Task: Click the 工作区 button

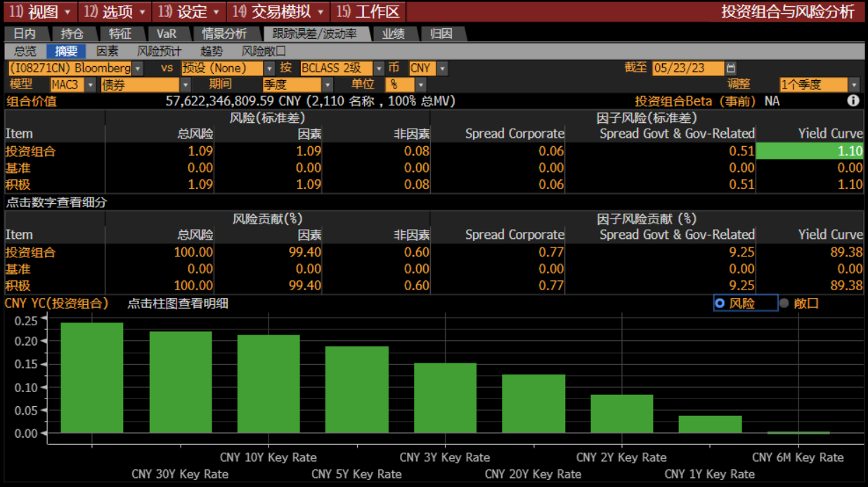Action: point(368,11)
